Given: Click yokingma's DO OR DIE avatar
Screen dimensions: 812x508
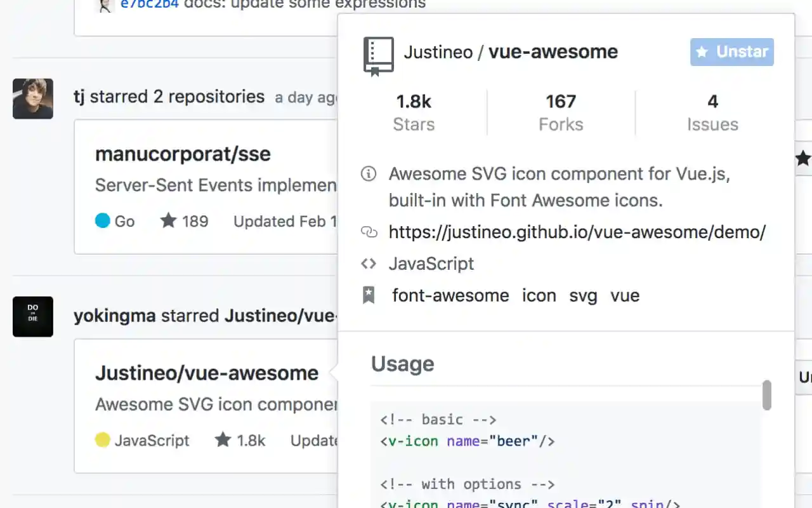Looking at the screenshot, I should (32, 316).
